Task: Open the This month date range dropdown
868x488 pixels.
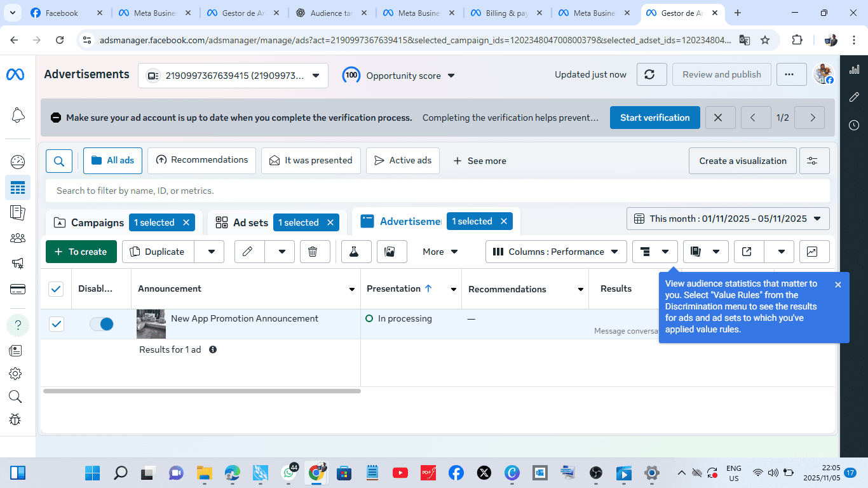Action: 728,219
